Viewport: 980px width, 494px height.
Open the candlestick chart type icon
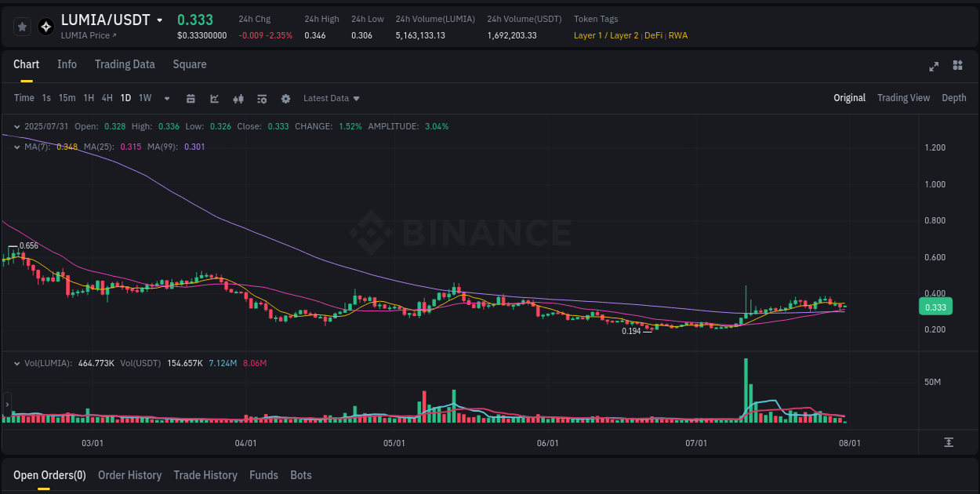238,98
